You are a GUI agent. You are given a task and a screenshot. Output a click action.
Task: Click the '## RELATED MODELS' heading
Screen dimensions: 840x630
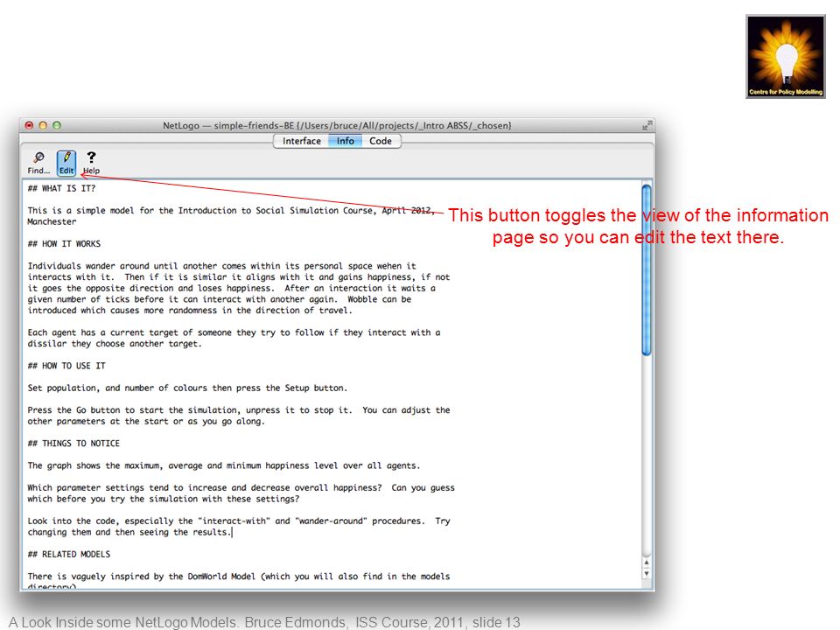(69, 555)
